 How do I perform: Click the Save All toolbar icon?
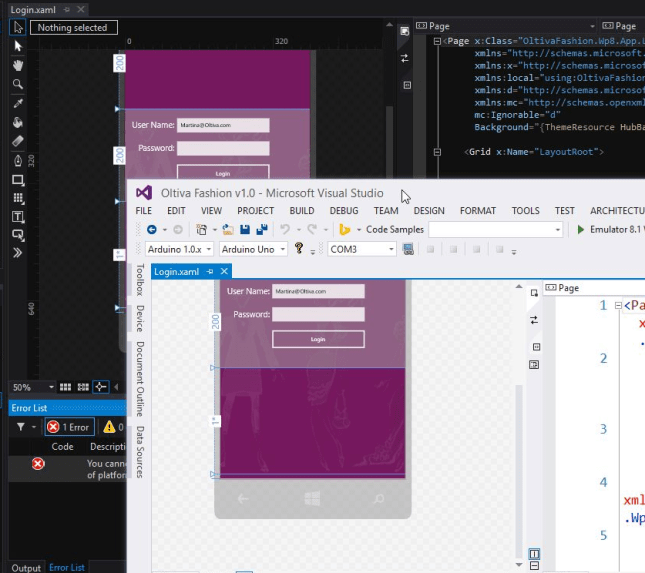click(x=261, y=229)
